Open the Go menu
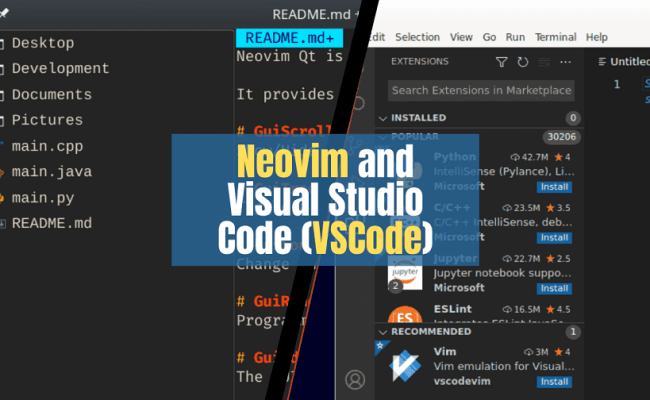 point(489,37)
